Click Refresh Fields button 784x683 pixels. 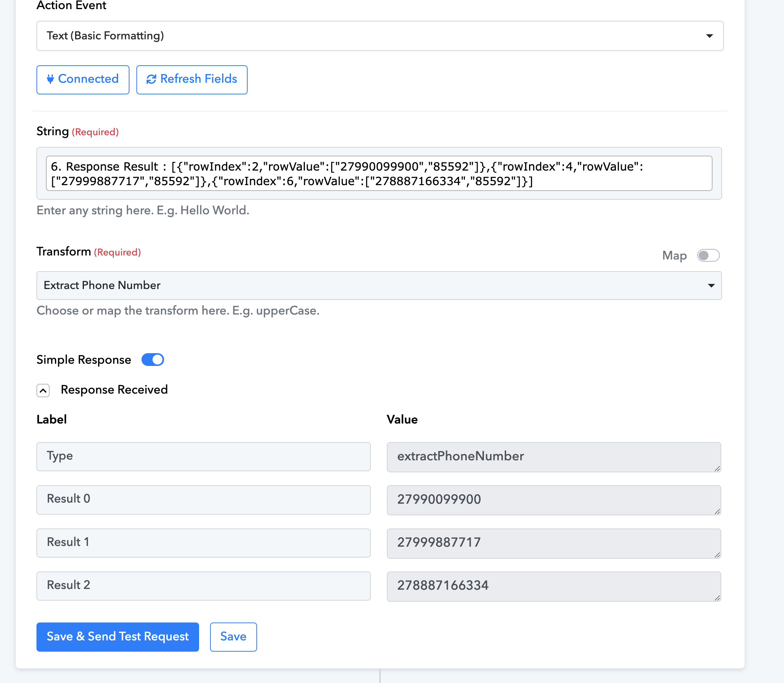192,79
